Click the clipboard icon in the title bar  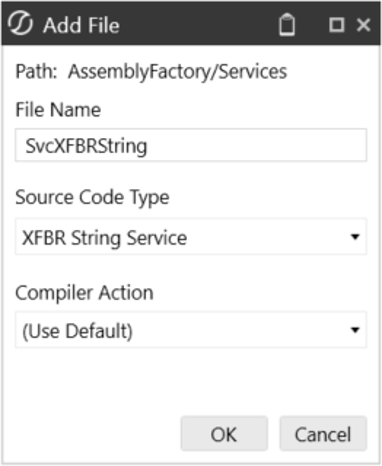click(287, 24)
